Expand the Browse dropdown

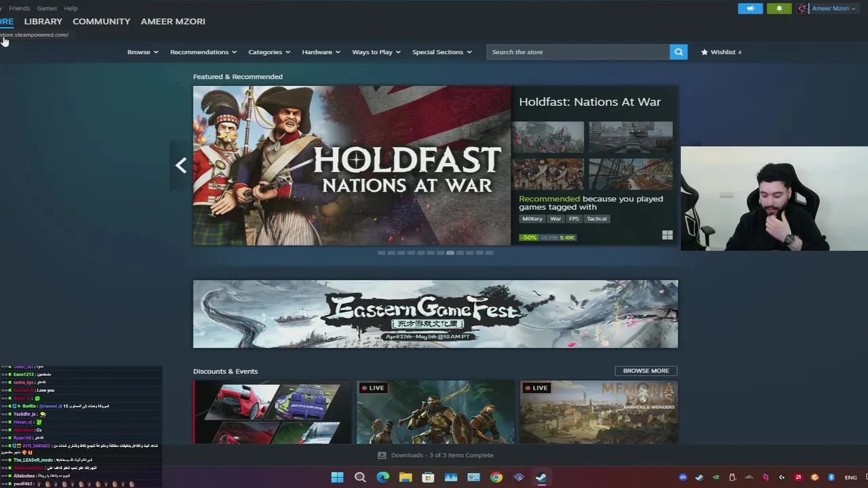(142, 52)
